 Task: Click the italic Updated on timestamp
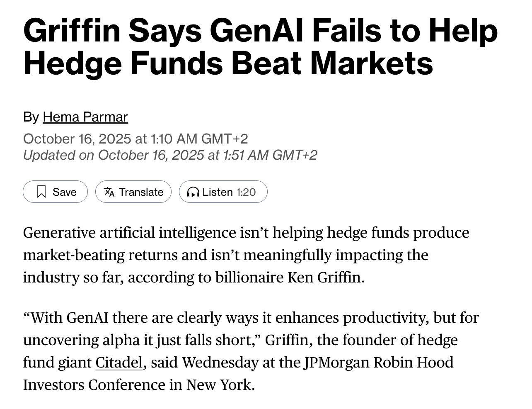[x=170, y=155]
